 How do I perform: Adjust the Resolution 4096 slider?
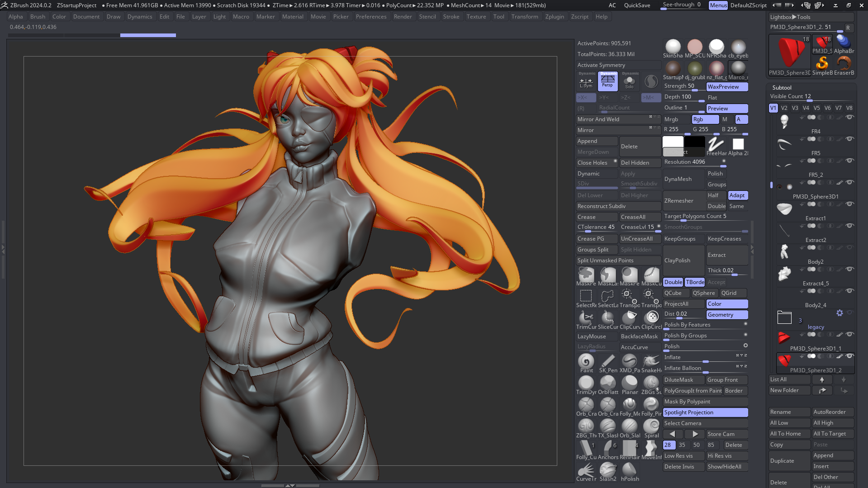[694, 162]
